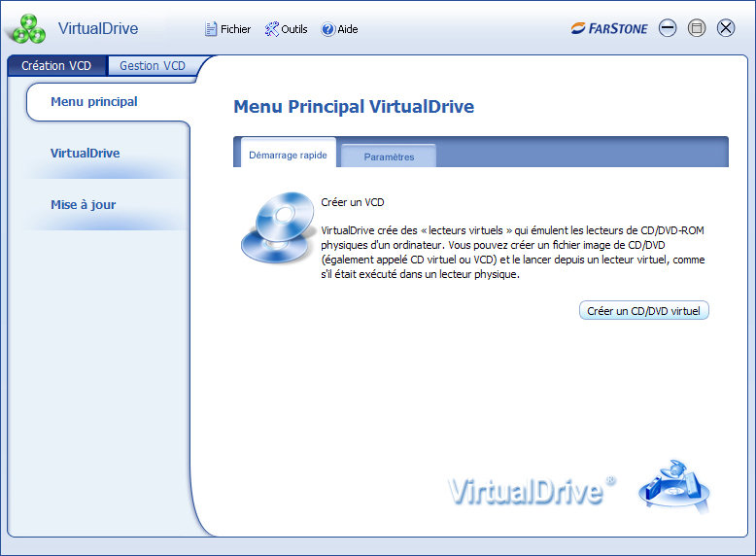Open the Mise à jour section

tap(84, 205)
